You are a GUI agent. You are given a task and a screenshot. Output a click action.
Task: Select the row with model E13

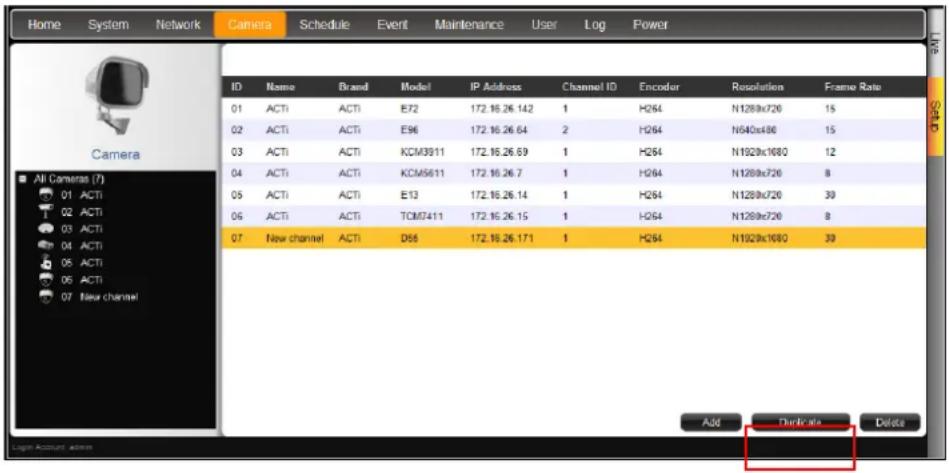(574, 195)
